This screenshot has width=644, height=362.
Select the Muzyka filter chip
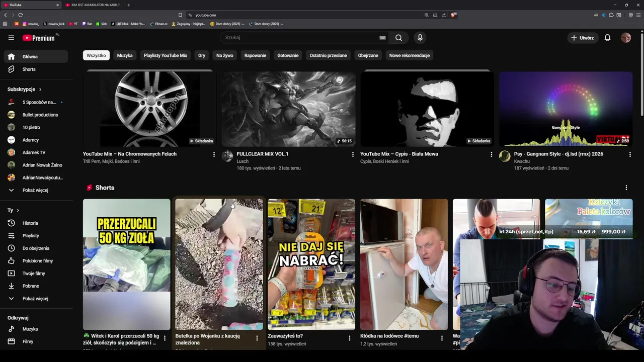(125, 56)
